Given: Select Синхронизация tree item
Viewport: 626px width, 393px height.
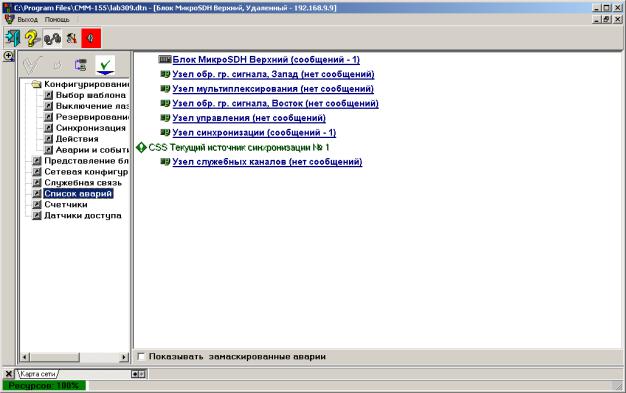Looking at the screenshot, I should [91, 128].
